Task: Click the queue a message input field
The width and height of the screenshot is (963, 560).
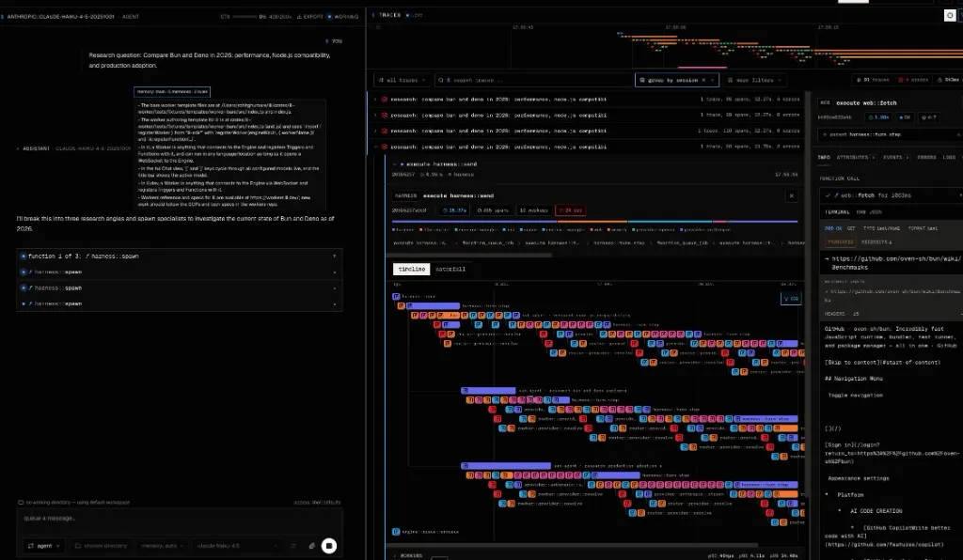Action: click(179, 519)
